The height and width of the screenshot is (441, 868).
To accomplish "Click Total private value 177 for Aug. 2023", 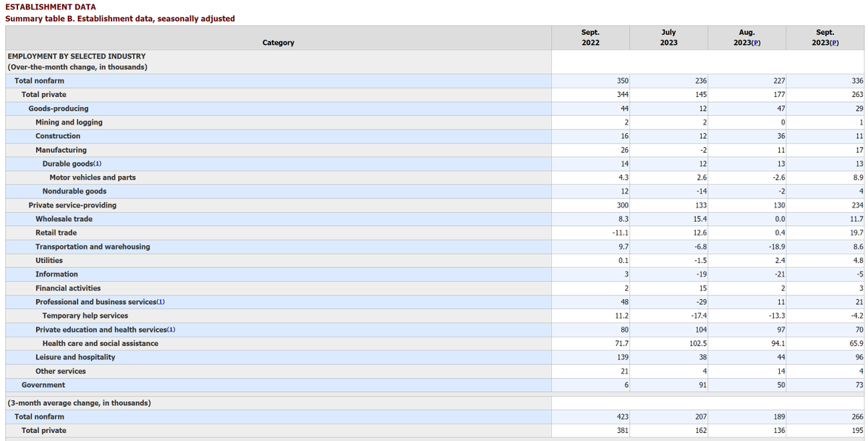I will [778, 95].
